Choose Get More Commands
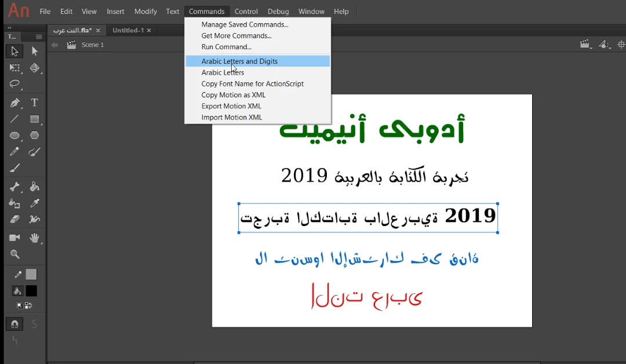Screen dimensions: 626x364 pyautogui.click(x=258, y=35)
